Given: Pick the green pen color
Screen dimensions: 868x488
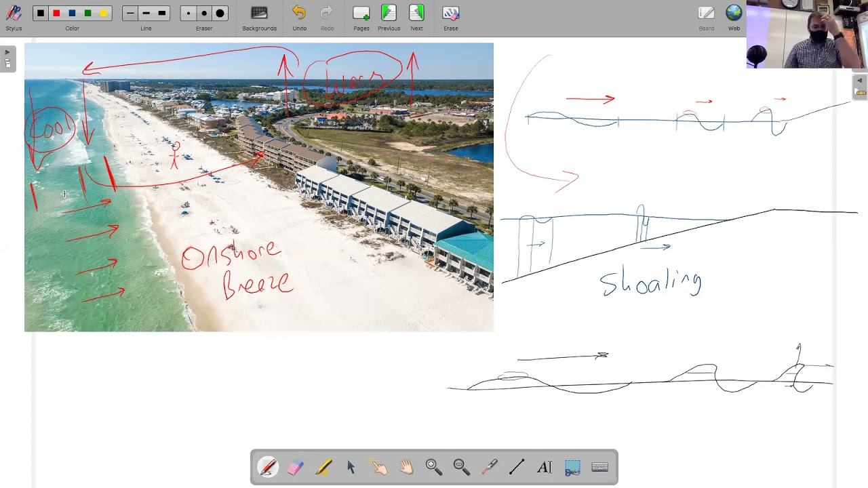Looking at the screenshot, I should coord(88,13).
